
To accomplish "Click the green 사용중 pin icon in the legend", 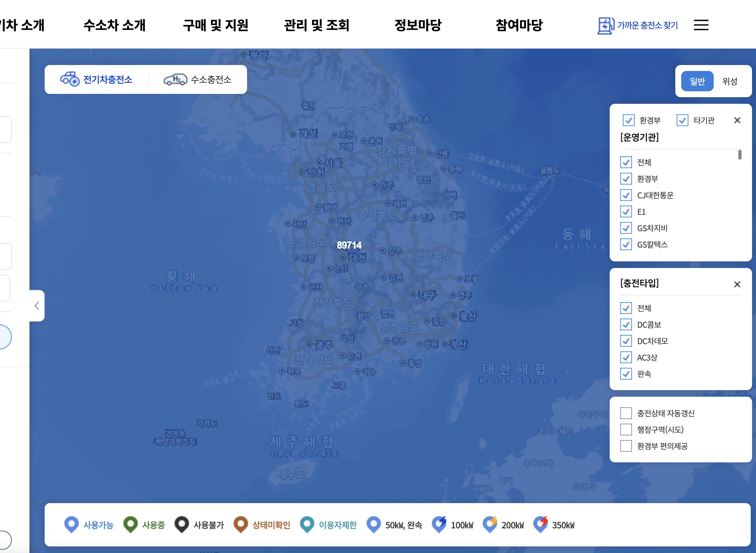I will point(131,524).
